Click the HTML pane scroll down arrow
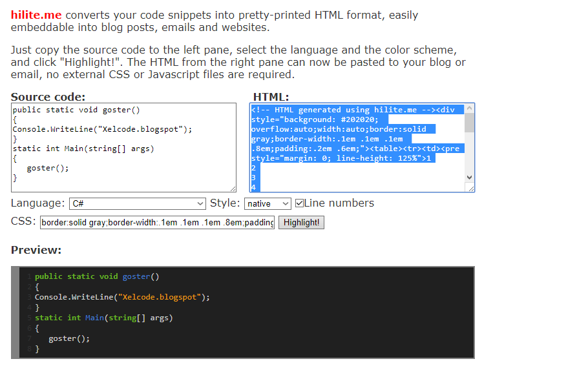The width and height of the screenshot is (588, 390). [469, 178]
